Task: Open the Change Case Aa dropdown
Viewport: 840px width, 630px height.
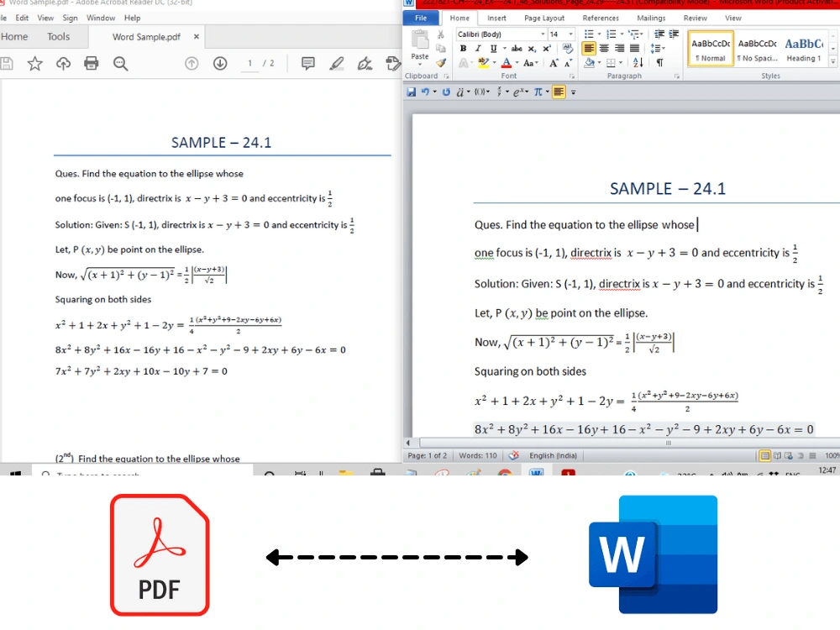Action: pyautogui.click(x=530, y=63)
